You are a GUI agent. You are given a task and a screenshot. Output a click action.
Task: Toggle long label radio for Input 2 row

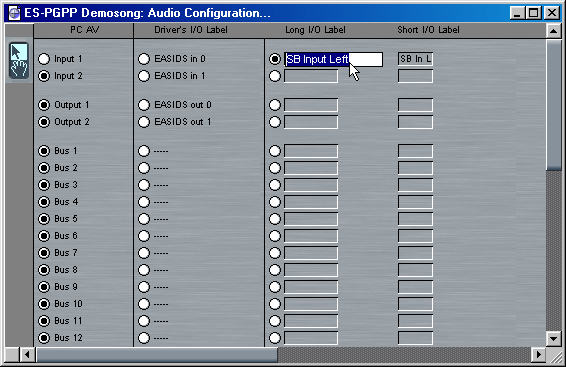[275, 76]
